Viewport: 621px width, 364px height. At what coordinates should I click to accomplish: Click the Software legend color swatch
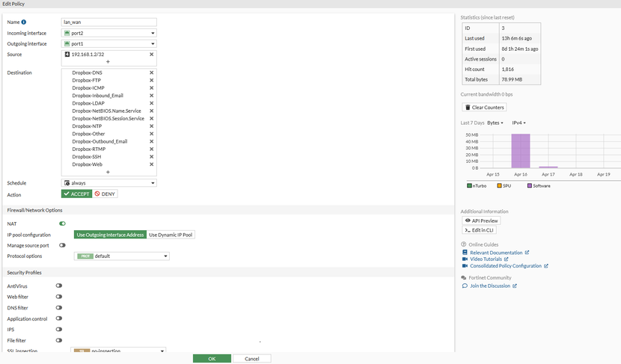pos(530,185)
